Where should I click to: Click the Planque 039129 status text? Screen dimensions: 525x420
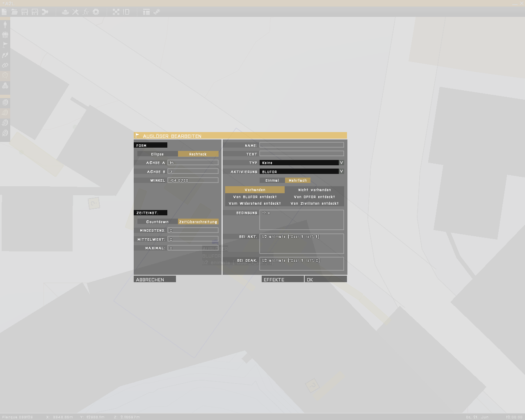18,417
